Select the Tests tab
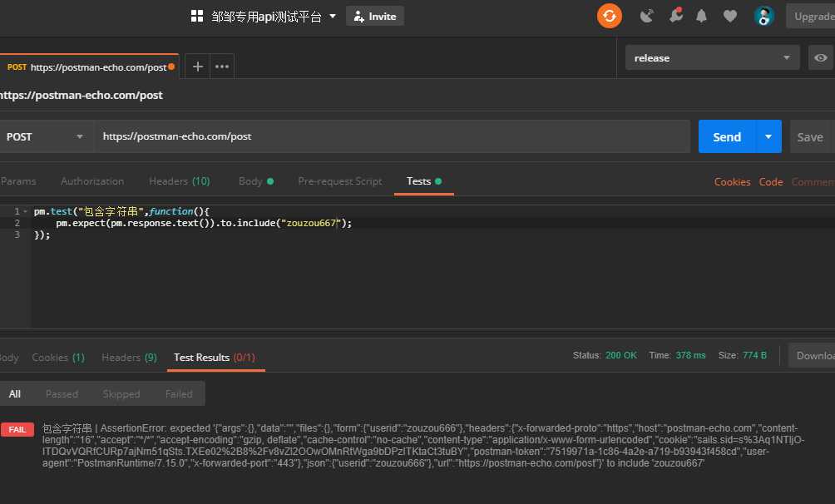Screen dimensions: 835x504 click(x=424, y=181)
